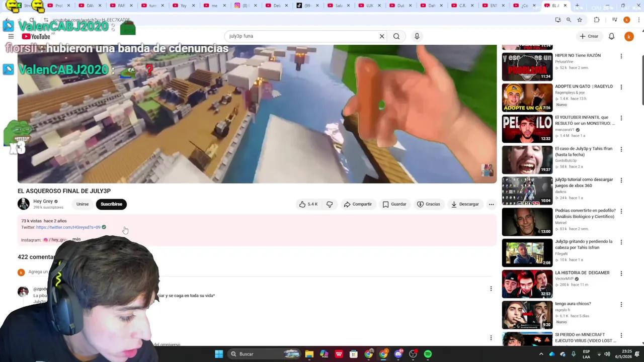Screen dimensions: 644x362
Task: Open the notifications bell
Action: coord(611,36)
